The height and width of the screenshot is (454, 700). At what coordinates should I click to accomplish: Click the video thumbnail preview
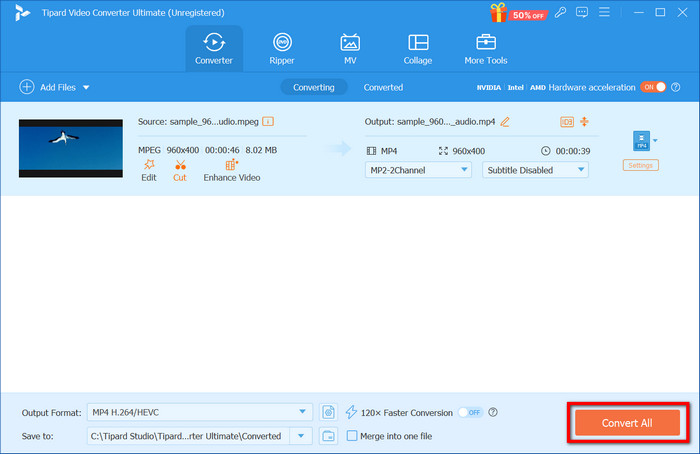pos(71,148)
